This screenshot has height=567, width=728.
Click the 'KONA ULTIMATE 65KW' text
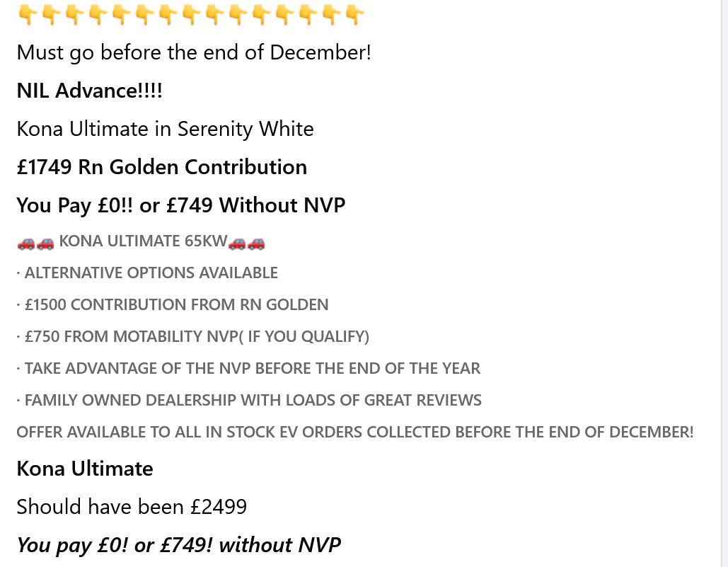point(143,241)
